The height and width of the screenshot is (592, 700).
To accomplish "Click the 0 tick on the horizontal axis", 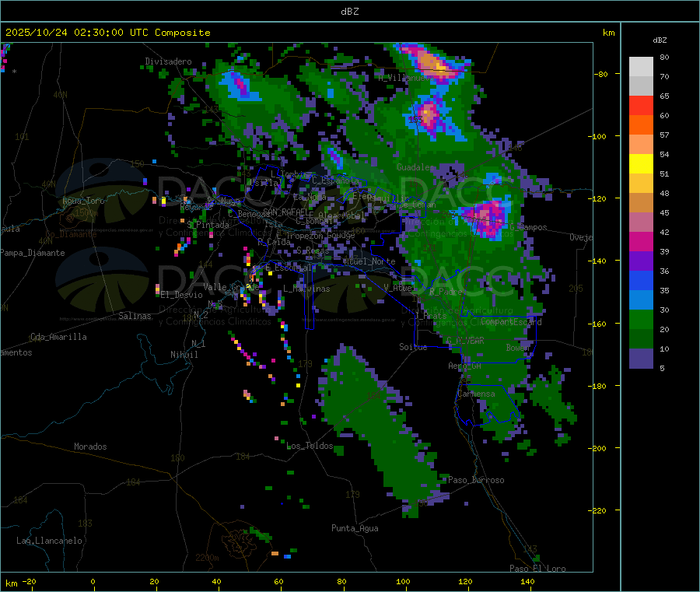I will (x=93, y=582).
